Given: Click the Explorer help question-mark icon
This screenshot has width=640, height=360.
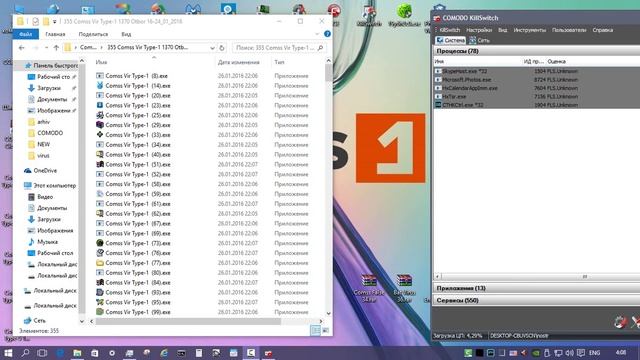Looking at the screenshot, I should coord(327,34).
